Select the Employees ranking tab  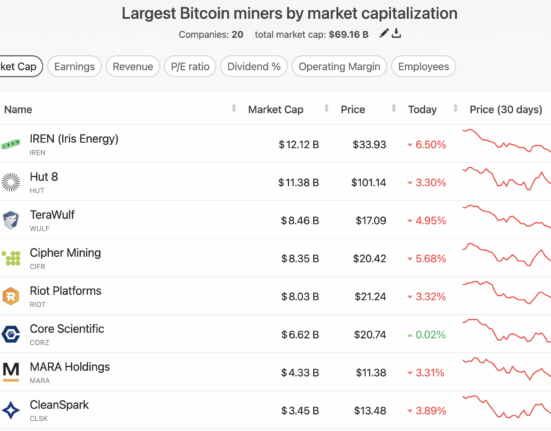pos(423,66)
